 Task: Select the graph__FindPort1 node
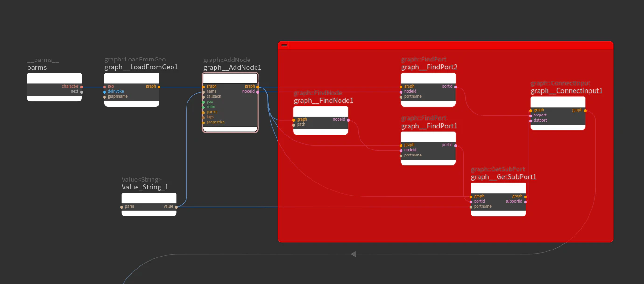click(428, 148)
